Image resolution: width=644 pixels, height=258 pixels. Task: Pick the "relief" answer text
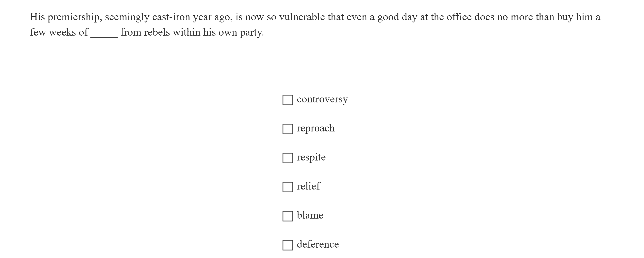point(308,186)
